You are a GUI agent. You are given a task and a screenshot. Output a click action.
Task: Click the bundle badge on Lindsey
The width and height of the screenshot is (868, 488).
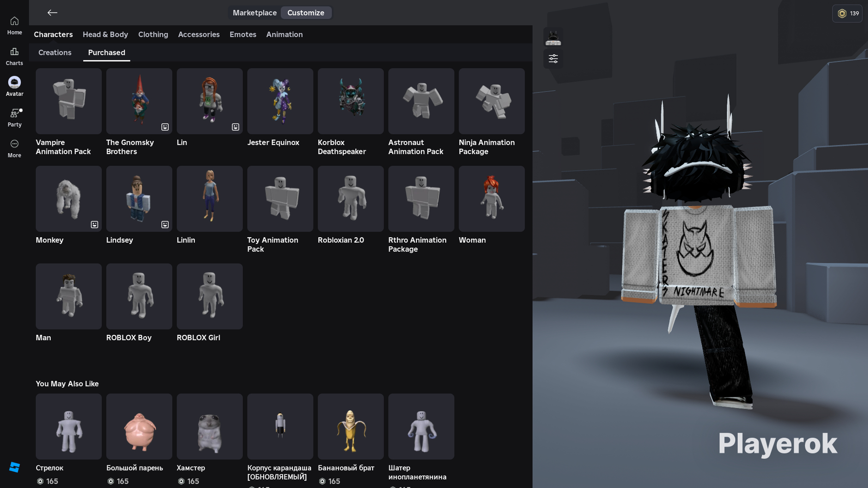pos(165,224)
